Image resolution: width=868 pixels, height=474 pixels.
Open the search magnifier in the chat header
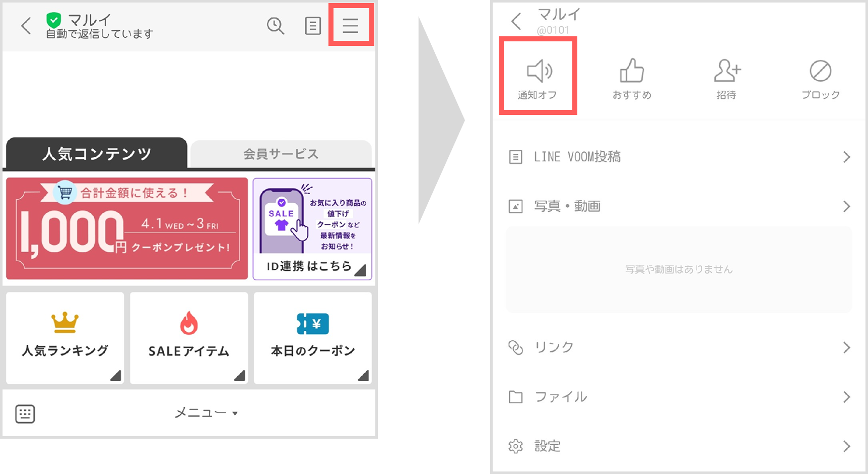[x=276, y=26]
